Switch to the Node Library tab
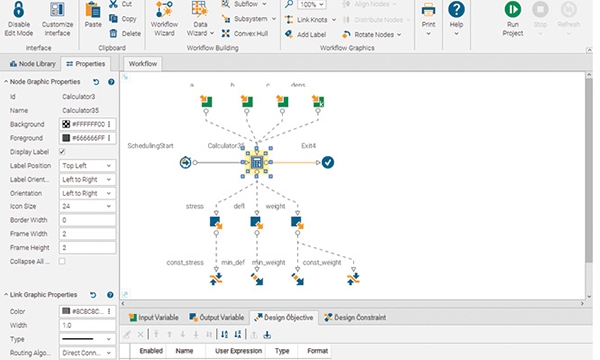Viewport: 600px width, 360px height. coord(33,64)
